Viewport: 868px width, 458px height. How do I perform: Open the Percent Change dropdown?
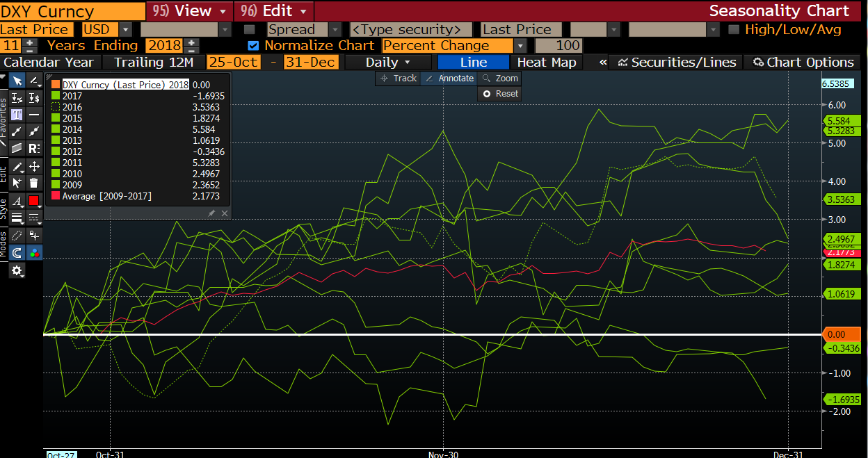tap(520, 46)
